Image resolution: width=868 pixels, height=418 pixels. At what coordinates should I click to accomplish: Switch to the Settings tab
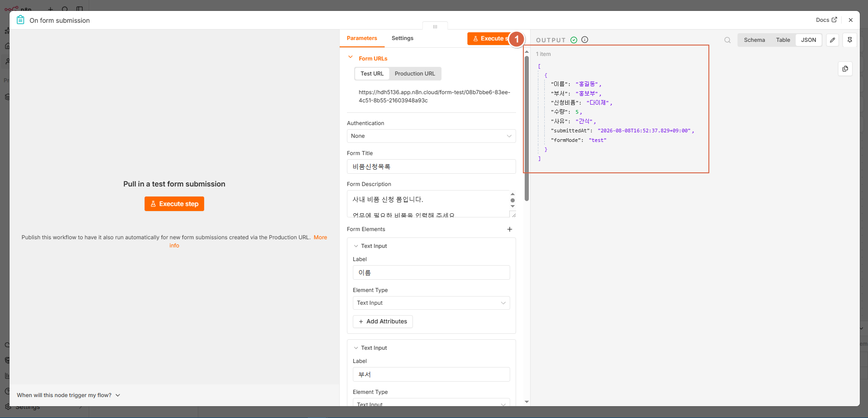click(x=402, y=38)
